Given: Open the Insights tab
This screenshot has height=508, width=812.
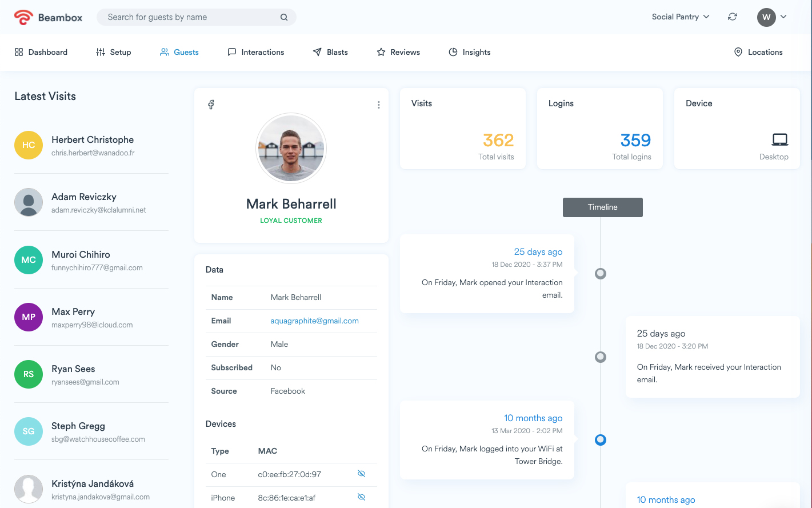Looking at the screenshot, I should (469, 52).
